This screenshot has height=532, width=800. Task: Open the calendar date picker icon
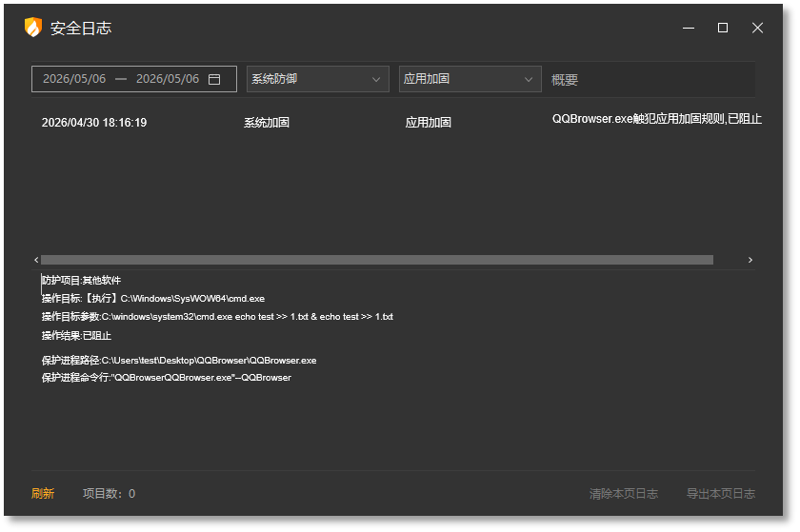point(214,79)
